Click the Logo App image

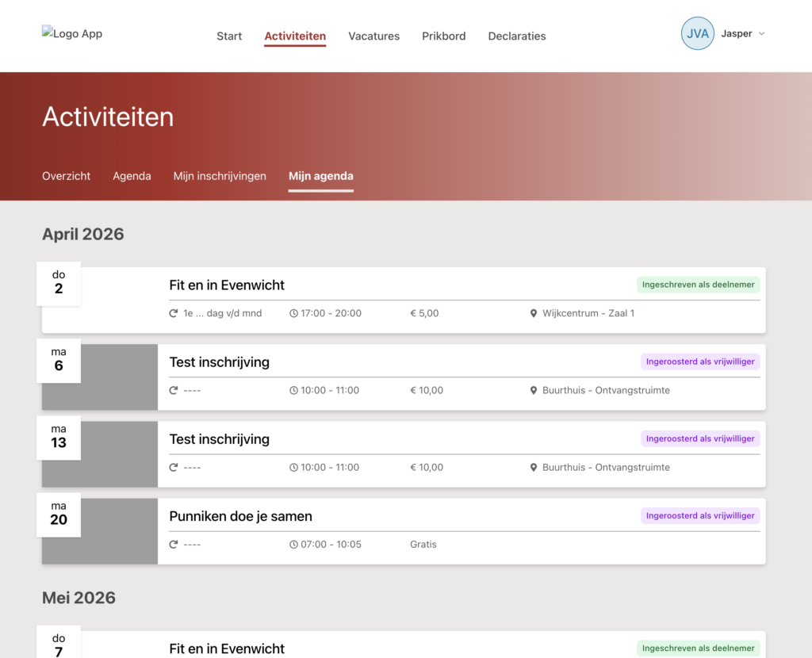[x=72, y=33]
